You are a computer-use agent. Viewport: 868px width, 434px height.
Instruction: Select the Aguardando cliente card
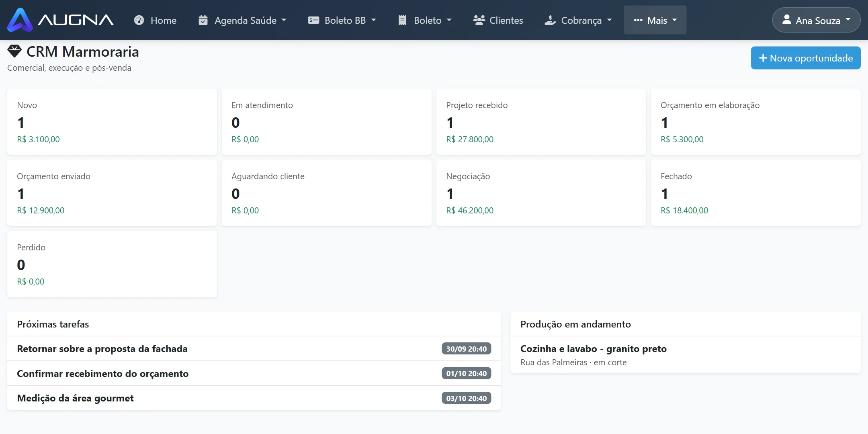coord(327,193)
